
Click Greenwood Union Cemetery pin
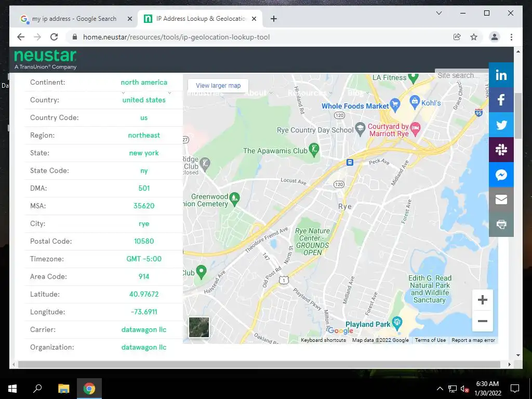click(x=234, y=199)
